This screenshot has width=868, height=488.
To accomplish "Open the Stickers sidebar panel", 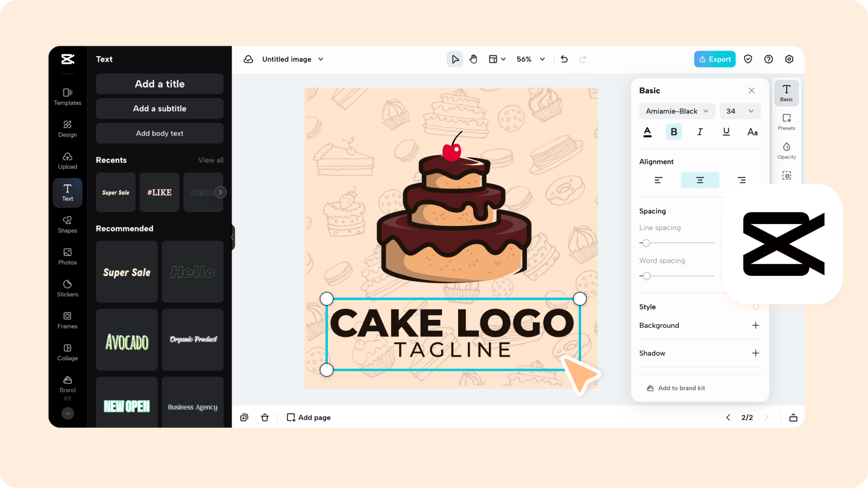I will click(67, 289).
